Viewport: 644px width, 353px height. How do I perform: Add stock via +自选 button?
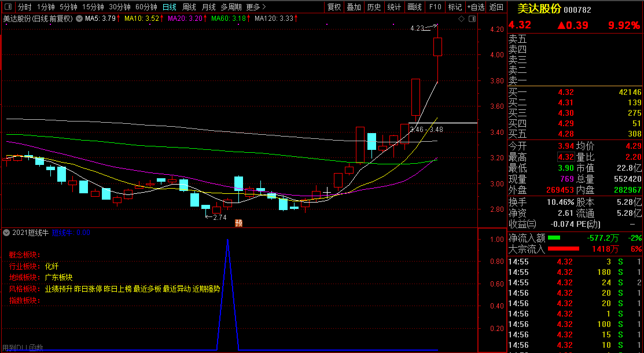click(476, 7)
